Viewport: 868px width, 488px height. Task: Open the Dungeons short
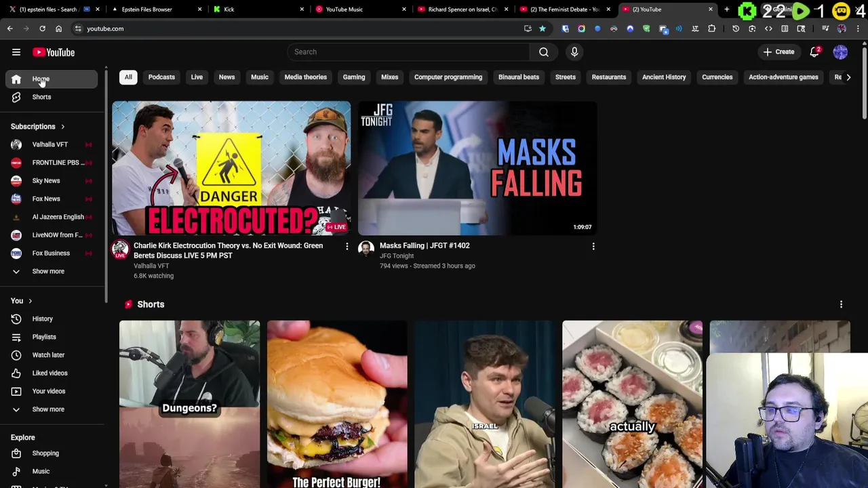coord(189,404)
